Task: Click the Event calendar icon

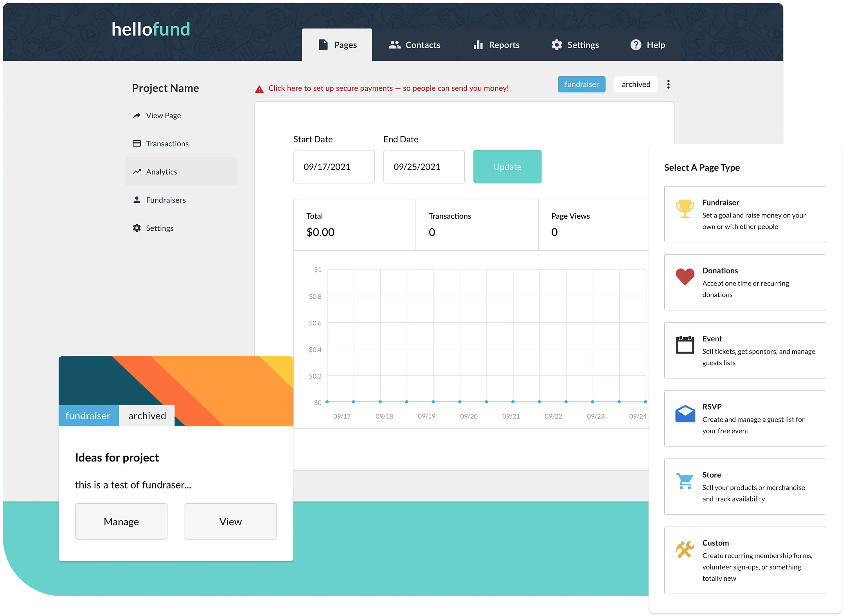Action: click(685, 345)
